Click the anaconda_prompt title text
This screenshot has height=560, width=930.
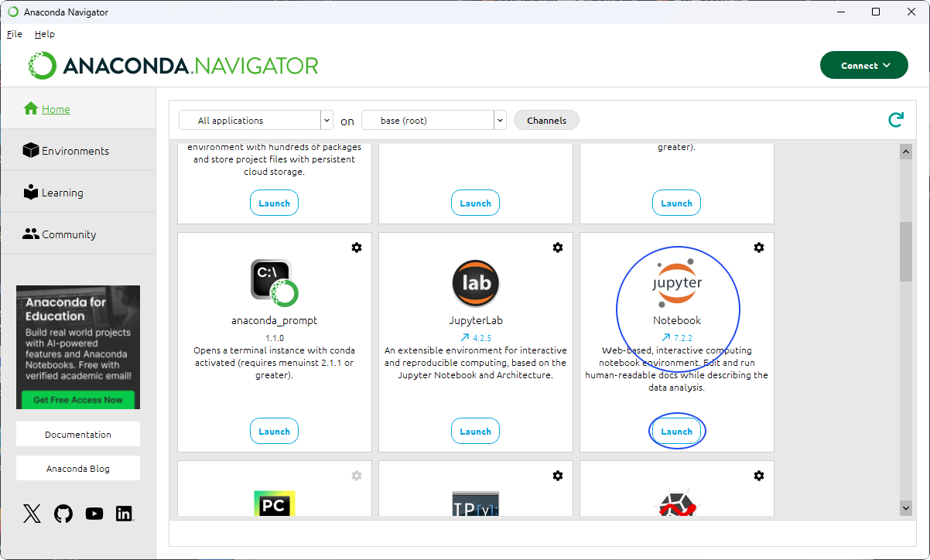pos(274,320)
